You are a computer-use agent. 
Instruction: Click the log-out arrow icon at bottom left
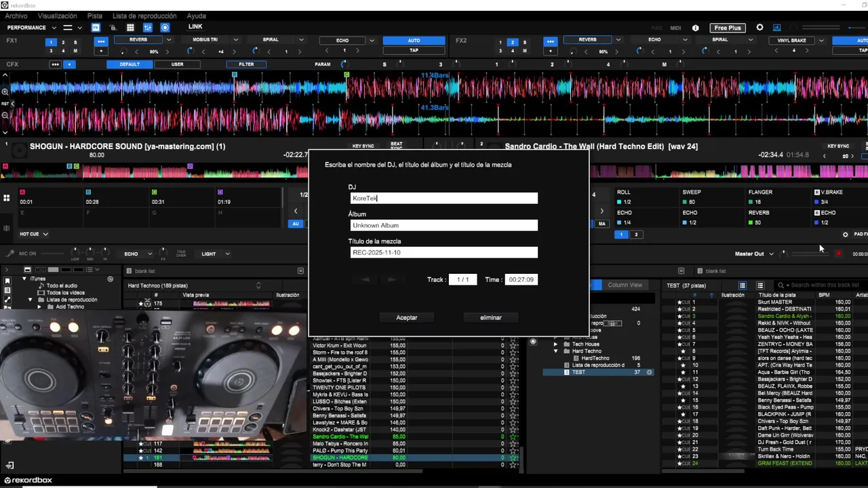pos(9,466)
